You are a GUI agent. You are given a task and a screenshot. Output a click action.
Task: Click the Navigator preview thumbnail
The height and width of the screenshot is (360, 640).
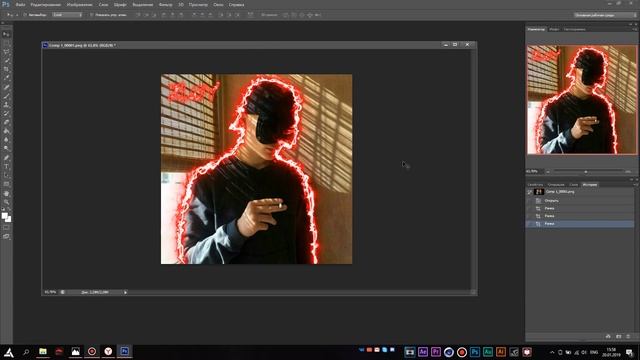tap(582, 100)
